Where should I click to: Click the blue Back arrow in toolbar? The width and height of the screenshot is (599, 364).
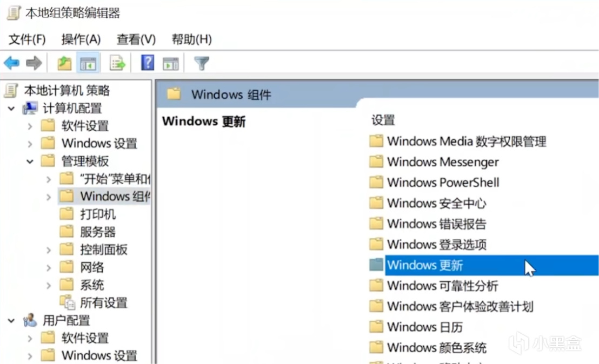click(x=11, y=63)
